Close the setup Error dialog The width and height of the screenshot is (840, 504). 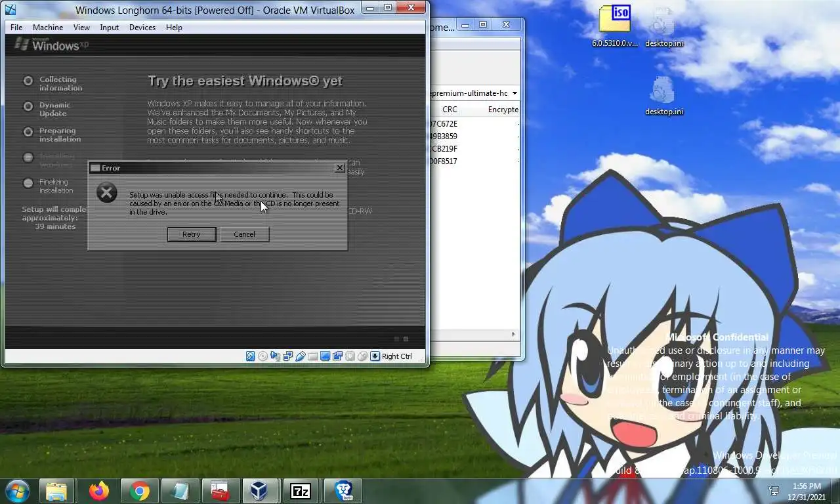pyautogui.click(x=340, y=168)
